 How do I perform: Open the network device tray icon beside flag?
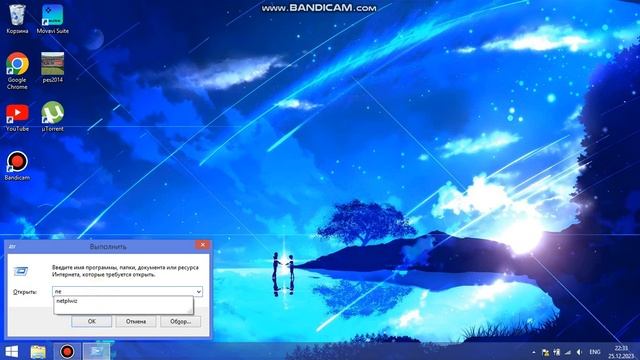[x=557, y=352]
